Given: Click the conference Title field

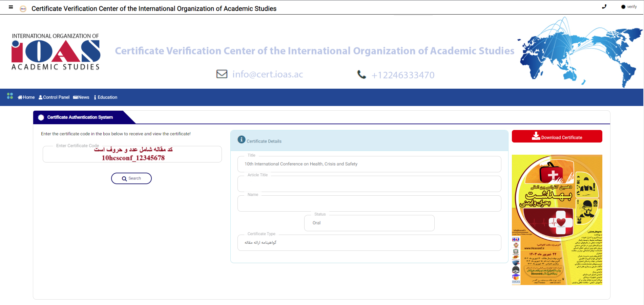Looking at the screenshot, I should coord(369,164).
